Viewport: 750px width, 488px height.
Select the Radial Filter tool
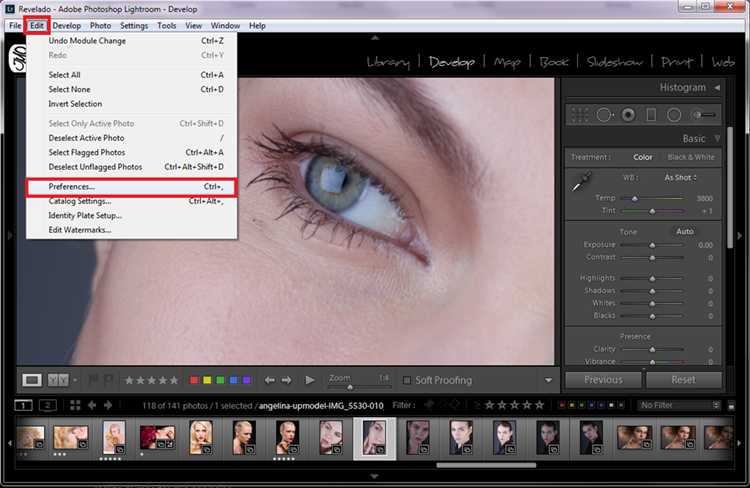(x=674, y=115)
